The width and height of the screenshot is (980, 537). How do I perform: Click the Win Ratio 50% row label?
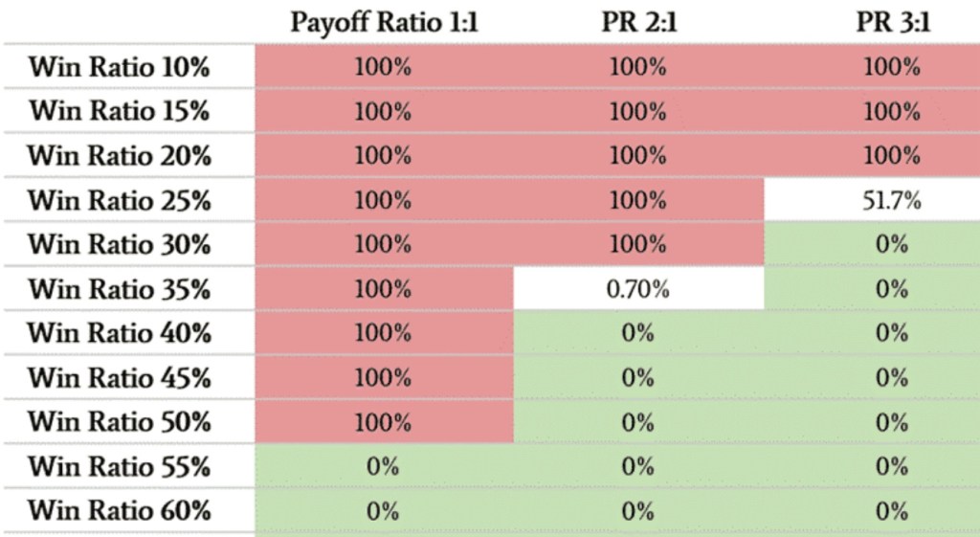pos(120,421)
